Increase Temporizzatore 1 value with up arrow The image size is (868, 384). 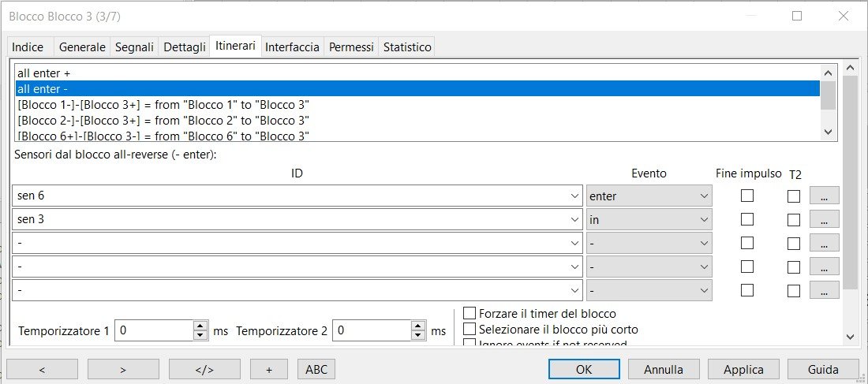[200, 326]
